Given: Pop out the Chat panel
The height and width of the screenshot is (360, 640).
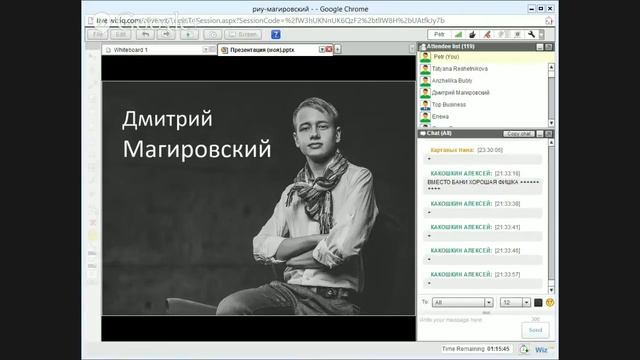Looking at the screenshot, I should [x=549, y=134].
